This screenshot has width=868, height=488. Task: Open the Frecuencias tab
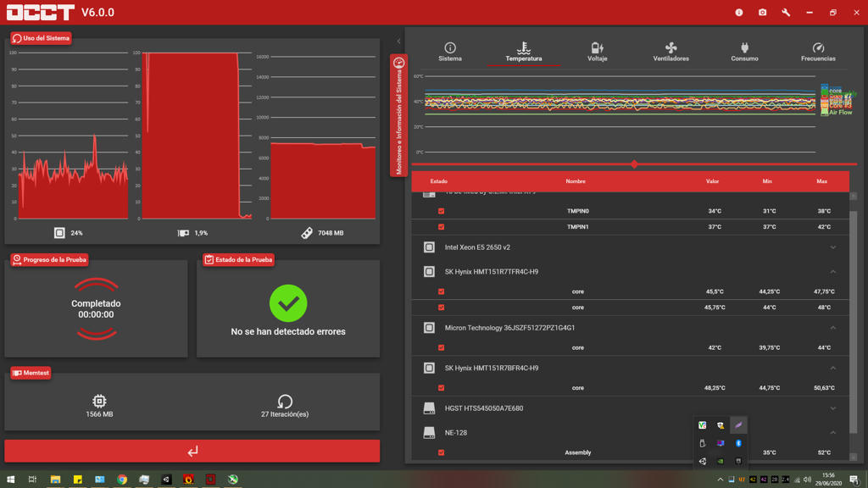click(x=818, y=52)
